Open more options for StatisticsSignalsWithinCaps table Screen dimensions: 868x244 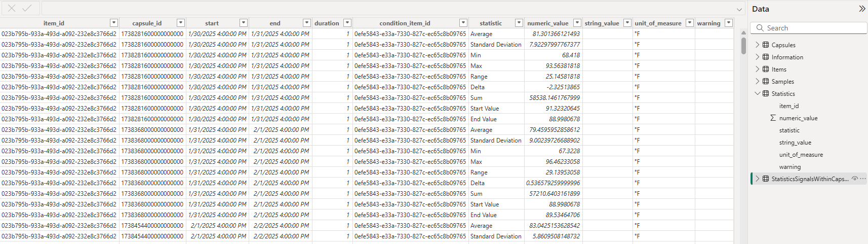point(863,179)
